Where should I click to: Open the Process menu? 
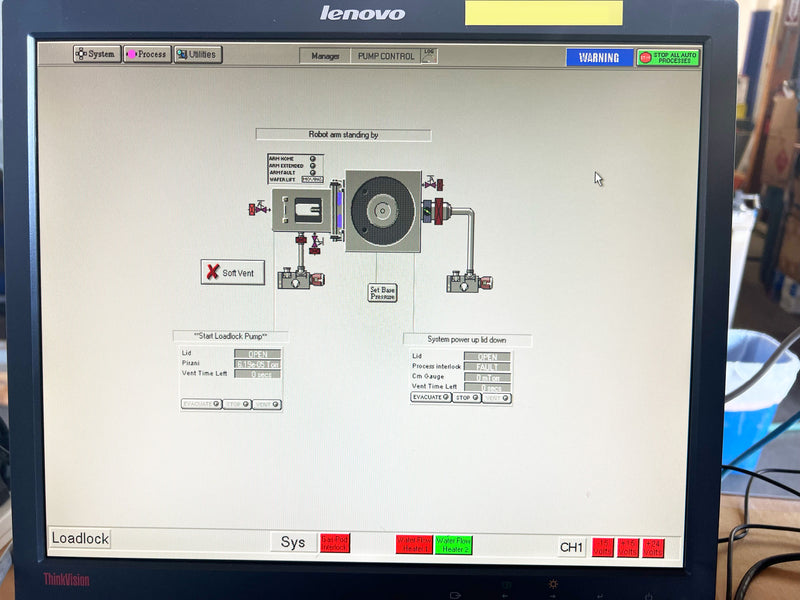pyautogui.click(x=147, y=54)
